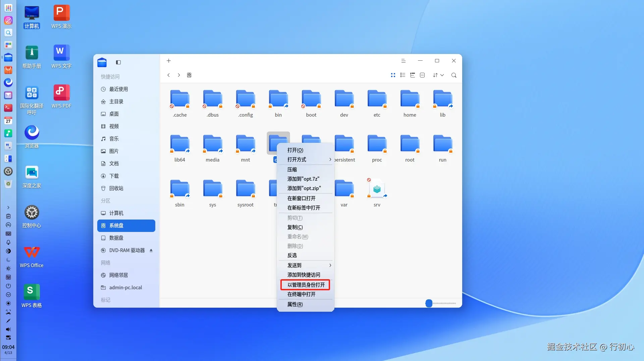Select the media folder
The height and width of the screenshot is (361, 644).
pos(213,145)
